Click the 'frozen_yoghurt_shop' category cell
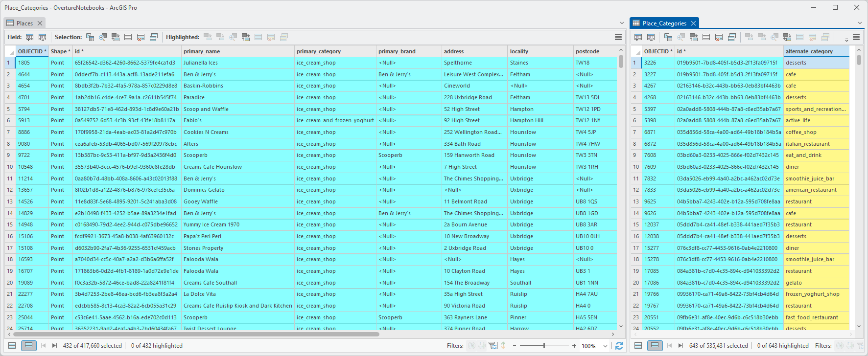 tap(816, 294)
